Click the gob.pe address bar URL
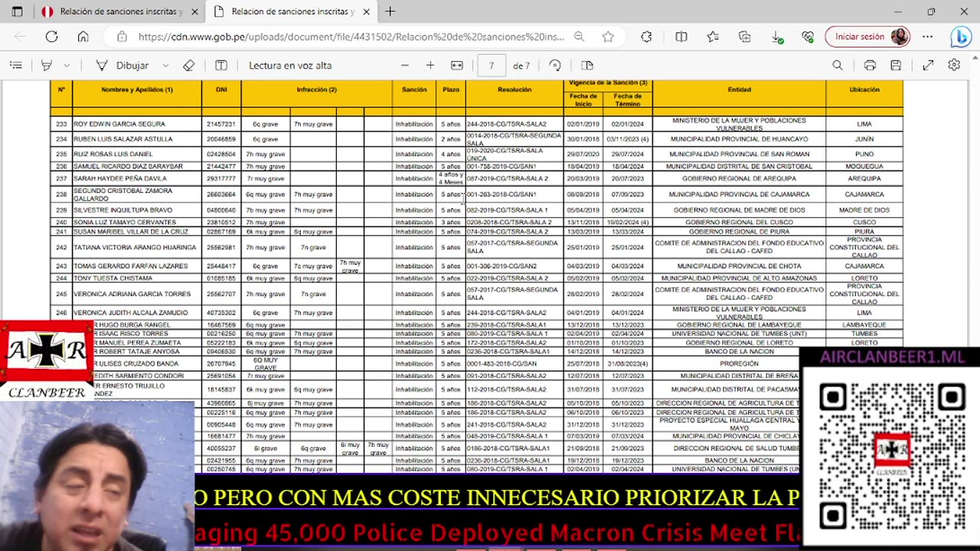The image size is (980, 551). [351, 36]
